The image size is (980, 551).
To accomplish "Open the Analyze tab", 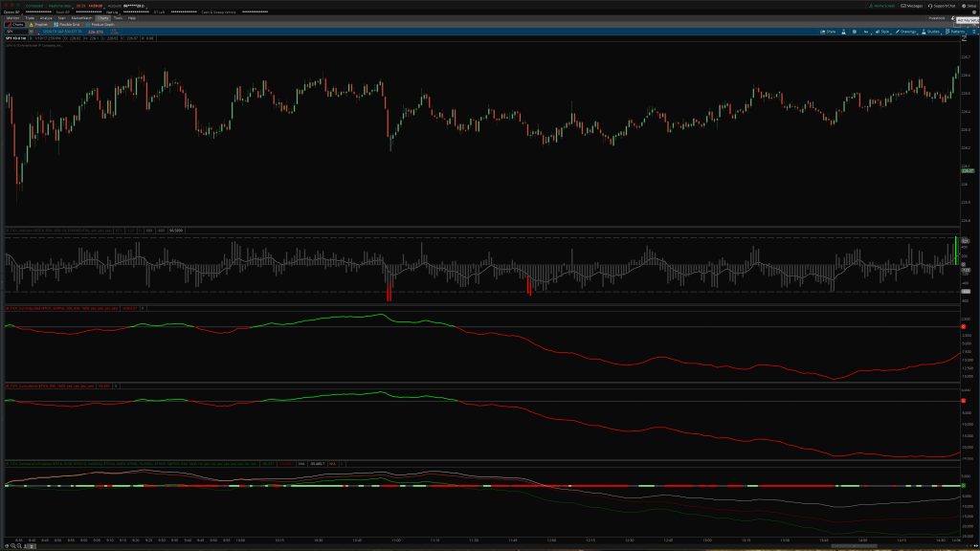I will (46, 18).
